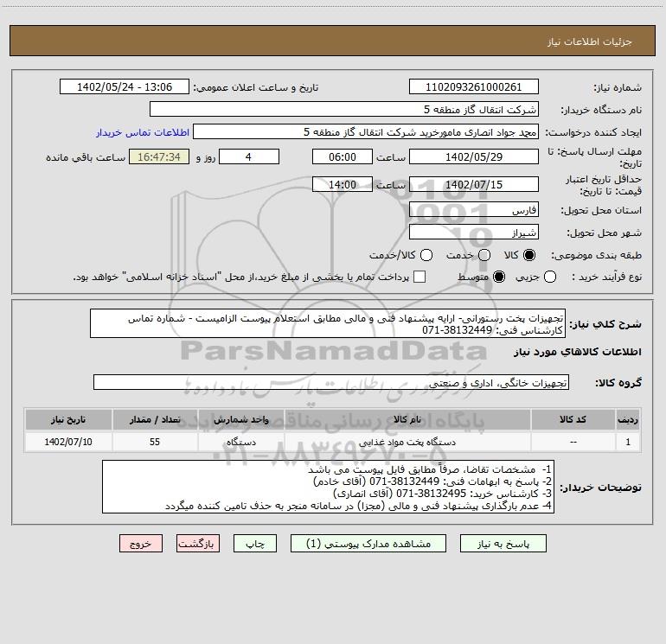
Task: Click the days remaining field showing 4
Action: tap(249, 156)
